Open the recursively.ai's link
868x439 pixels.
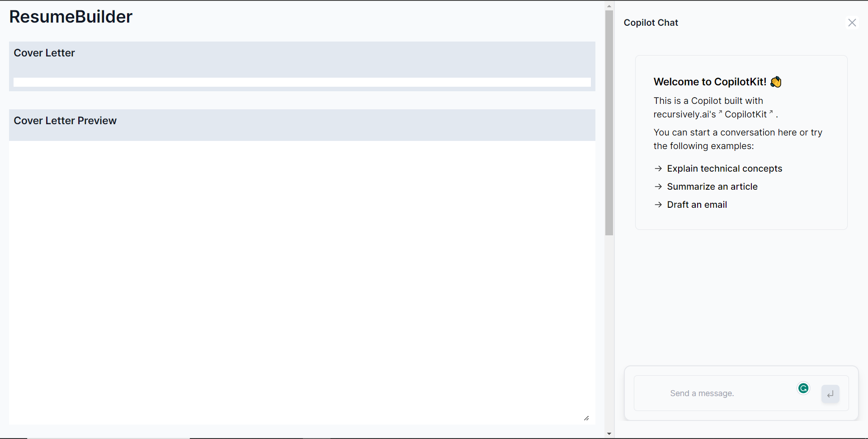pos(688,114)
